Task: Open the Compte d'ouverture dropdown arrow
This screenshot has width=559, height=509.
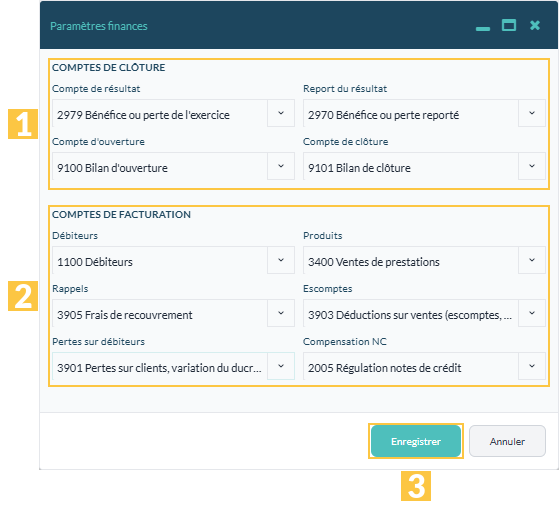Action: (x=281, y=166)
